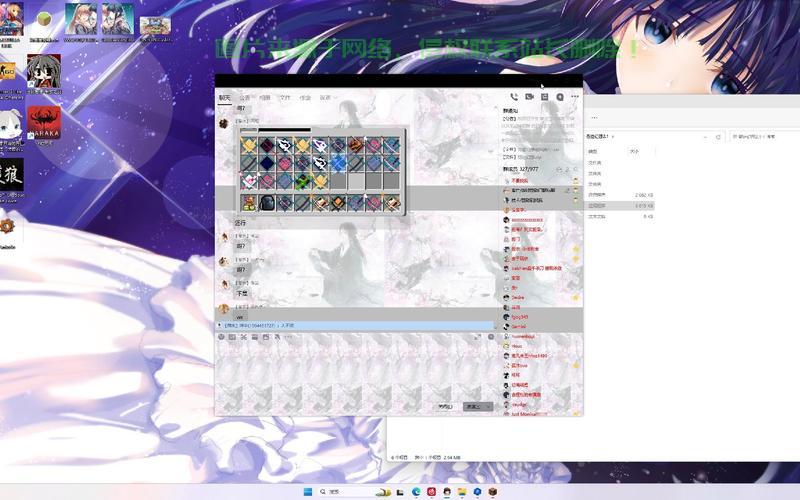Image resolution: width=800 pixels, height=500 pixels.
Task: Click the GIF icon in input toolbar
Action: pos(232,337)
